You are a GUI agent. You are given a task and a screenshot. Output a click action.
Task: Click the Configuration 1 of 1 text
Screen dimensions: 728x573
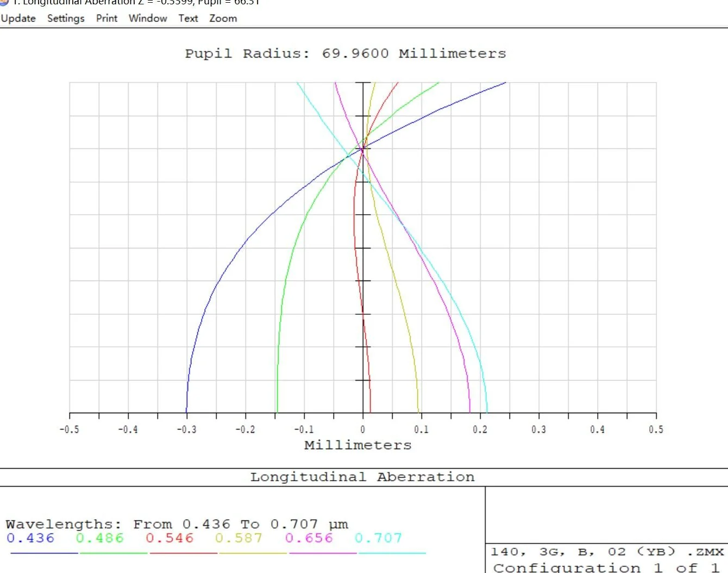pyautogui.click(x=608, y=568)
